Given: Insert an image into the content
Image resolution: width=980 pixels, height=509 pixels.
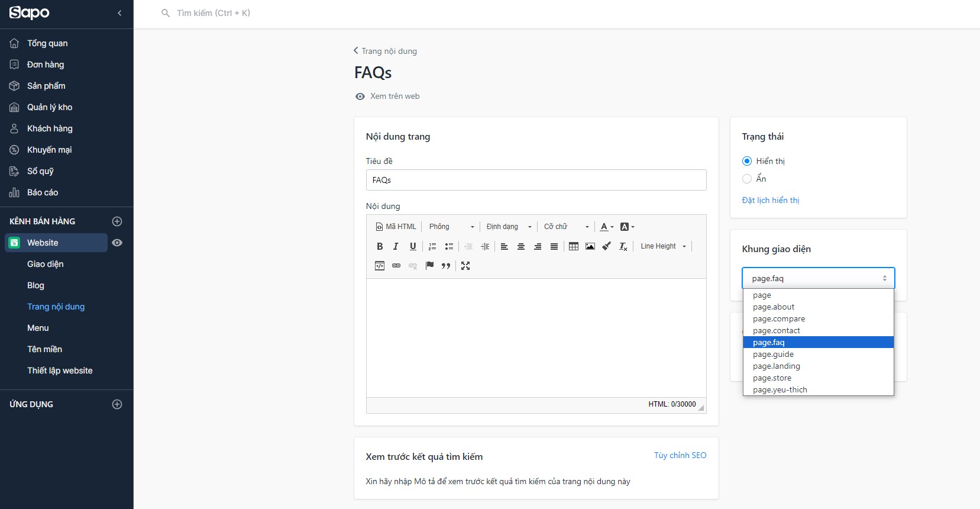Looking at the screenshot, I should point(590,246).
